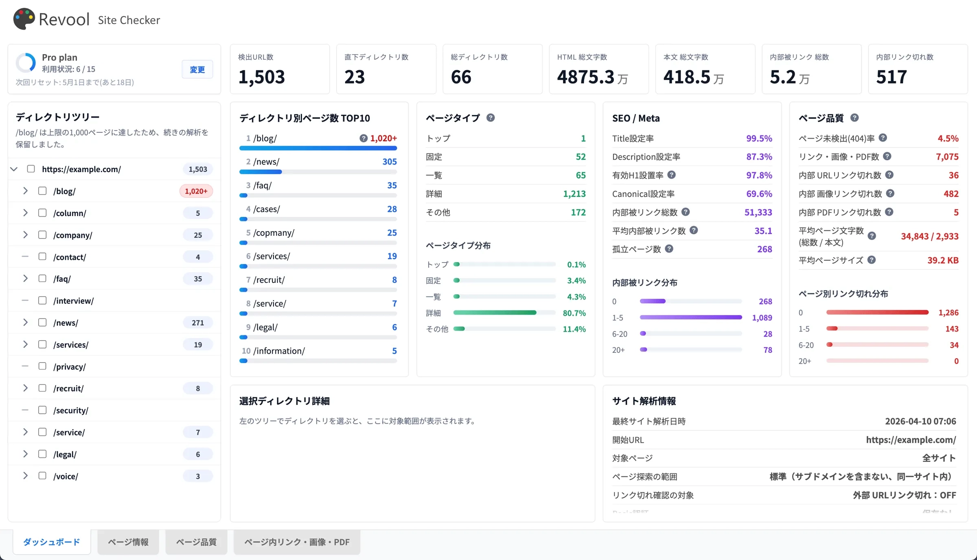Collapse the https://example.com/ root node
The width and height of the screenshot is (977, 560).
14,169
